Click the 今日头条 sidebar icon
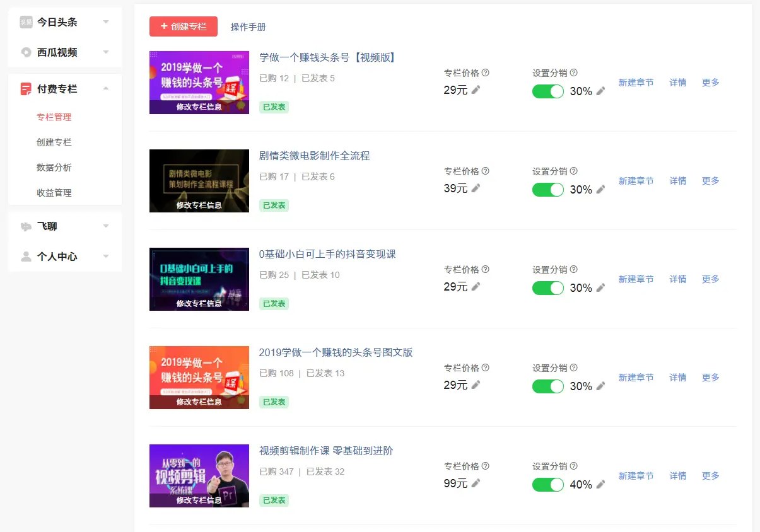The height and width of the screenshot is (532, 760). click(x=26, y=22)
